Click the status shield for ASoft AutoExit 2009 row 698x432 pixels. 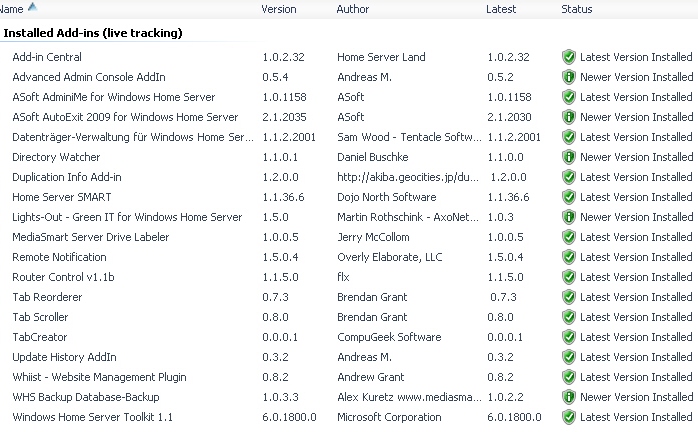click(x=568, y=117)
